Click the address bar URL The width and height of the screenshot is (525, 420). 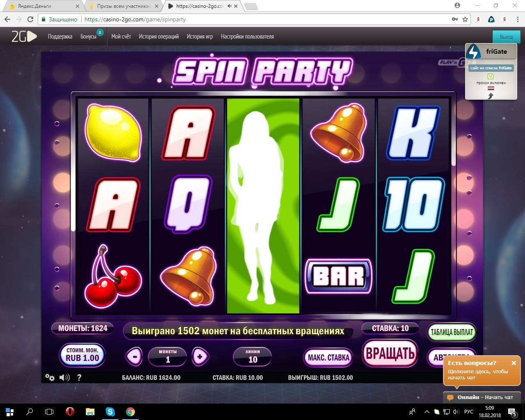point(135,19)
